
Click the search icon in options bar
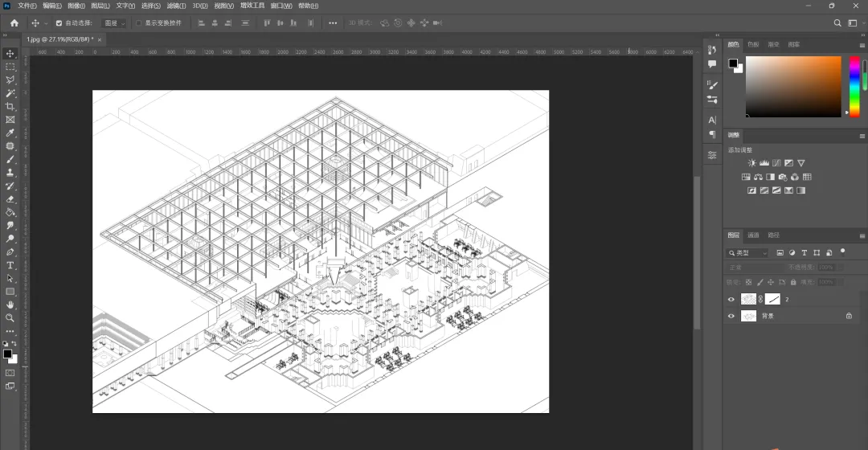(x=837, y=22)
